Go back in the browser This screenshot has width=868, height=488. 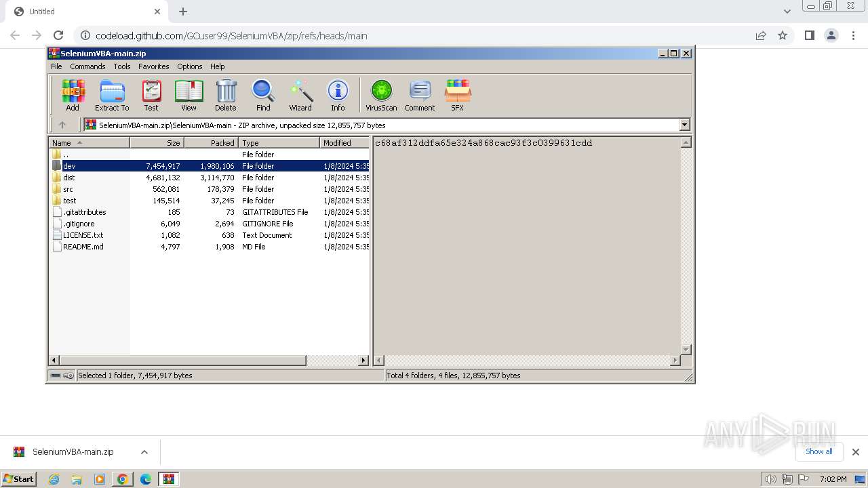(15, 35)
